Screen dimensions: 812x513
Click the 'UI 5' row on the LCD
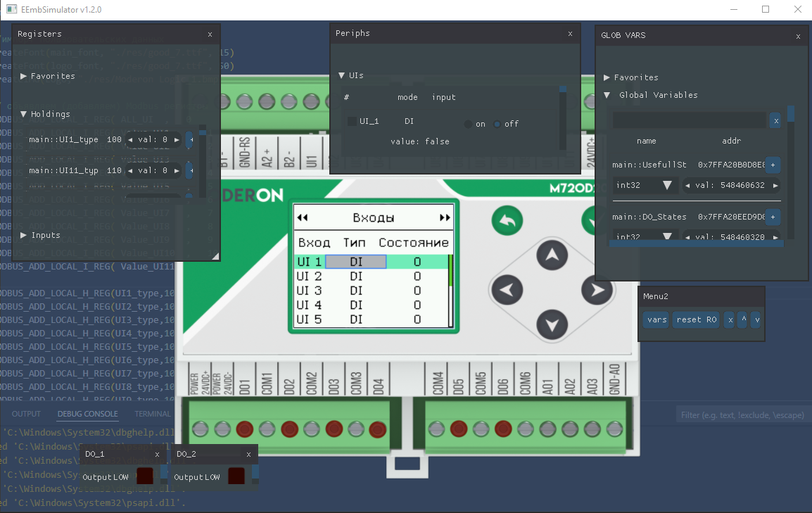click(372, 320)
